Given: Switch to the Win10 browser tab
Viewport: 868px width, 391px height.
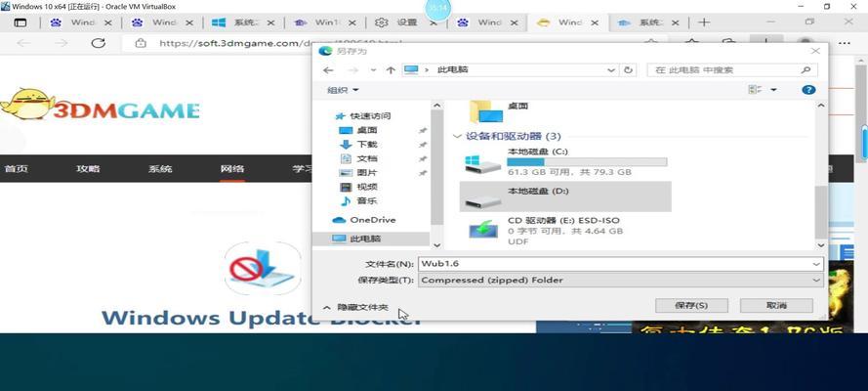Looking at the screenshot, I should coord(327,22).
